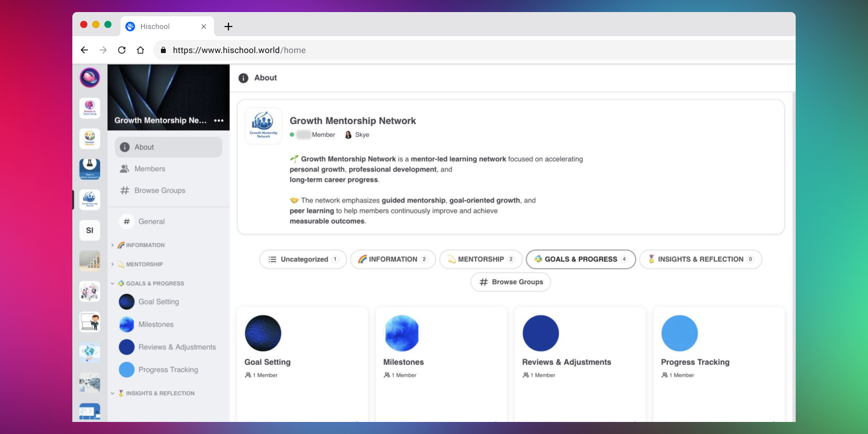
Task: Select the GOALS & PROGRESS filter pill
Action: (581, 259)
